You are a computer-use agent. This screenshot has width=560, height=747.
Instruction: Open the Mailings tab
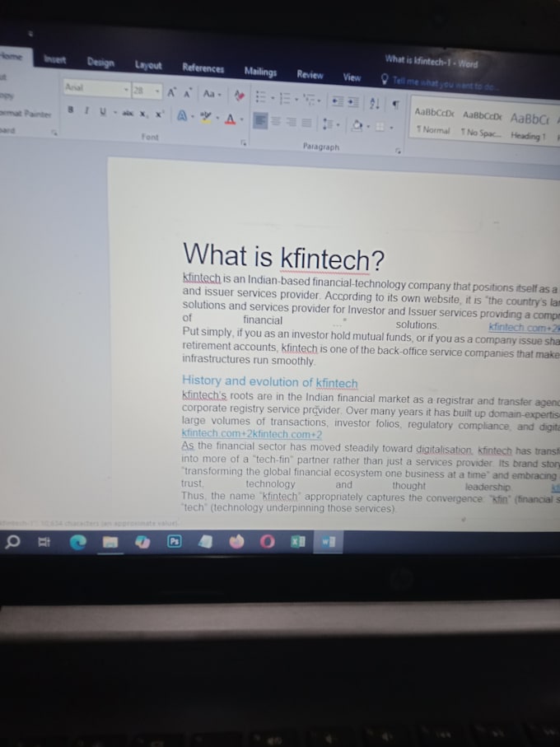click(x=260, y=72)
